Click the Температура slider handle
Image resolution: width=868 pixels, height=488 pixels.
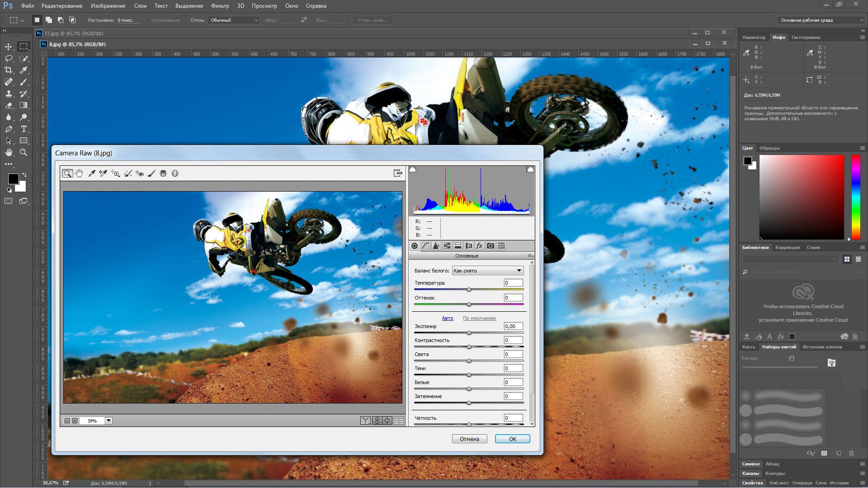tap(469, 290)
